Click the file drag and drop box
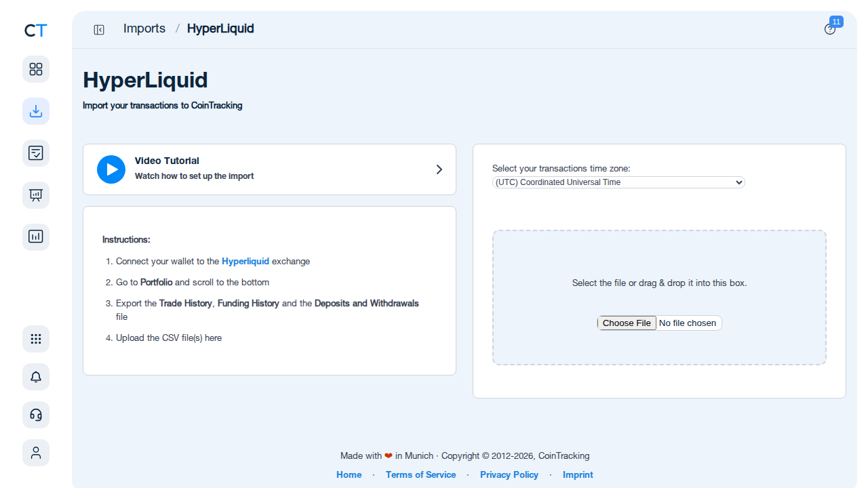The image size is (868, 488). tap(659, 298)
